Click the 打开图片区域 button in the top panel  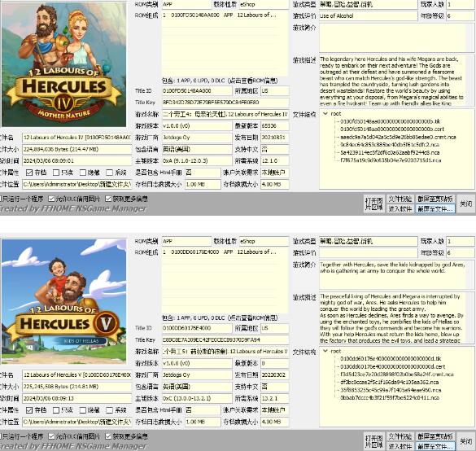[373, 204]
